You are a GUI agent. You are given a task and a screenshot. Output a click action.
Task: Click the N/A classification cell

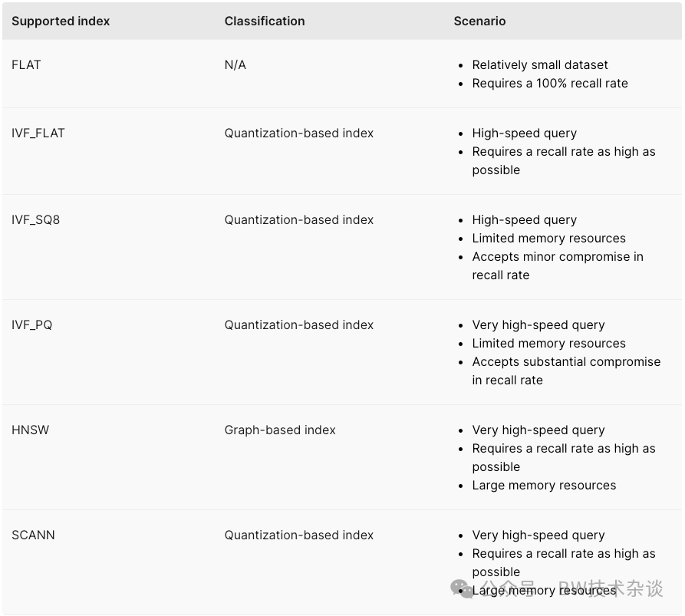pos(235,65)
